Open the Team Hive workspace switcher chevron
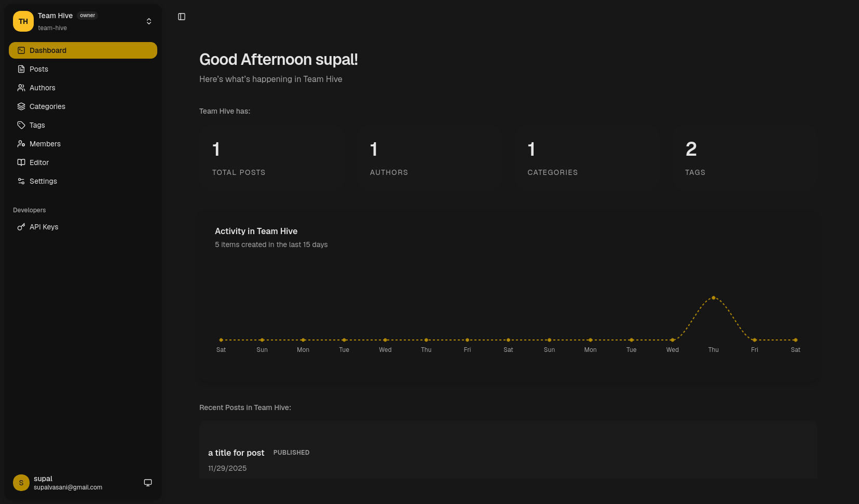The image size is (859, 504). pyautogui.click(x=148, y=21)
